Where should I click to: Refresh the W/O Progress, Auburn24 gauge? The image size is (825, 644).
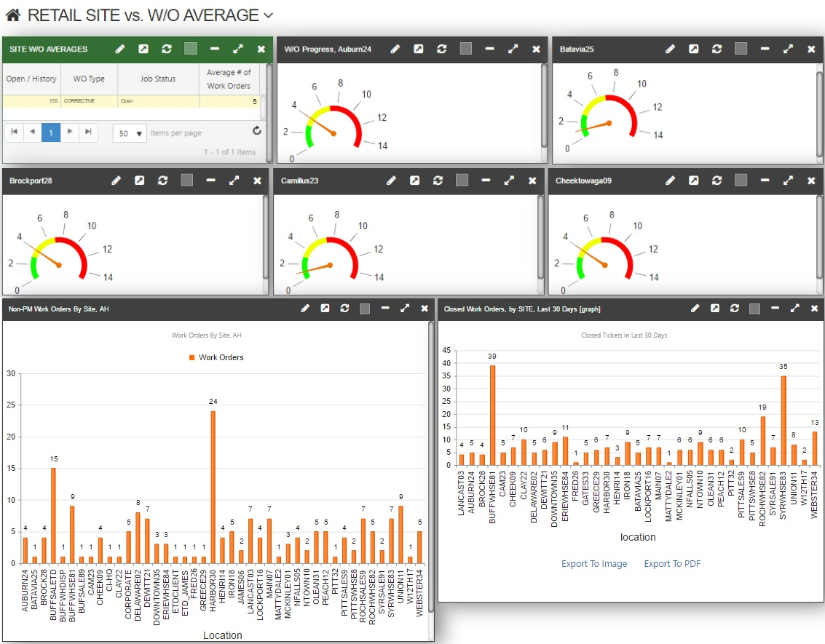tap(442, 49)
